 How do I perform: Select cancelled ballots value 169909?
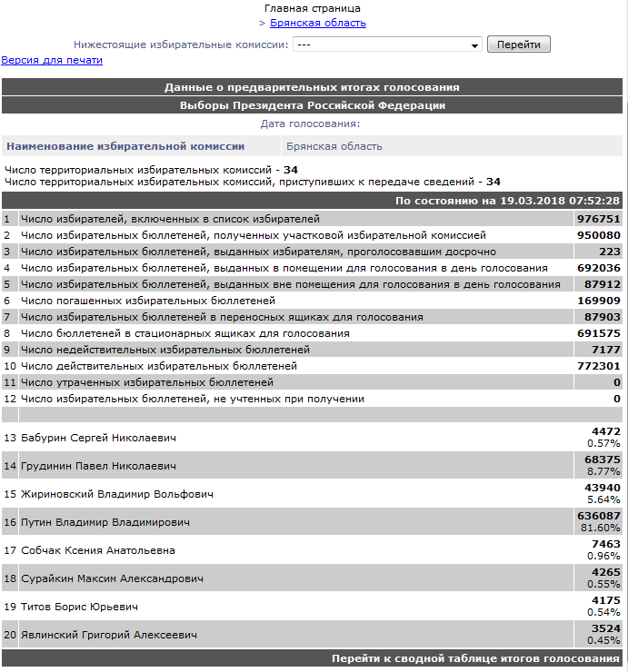pos(598,301)
